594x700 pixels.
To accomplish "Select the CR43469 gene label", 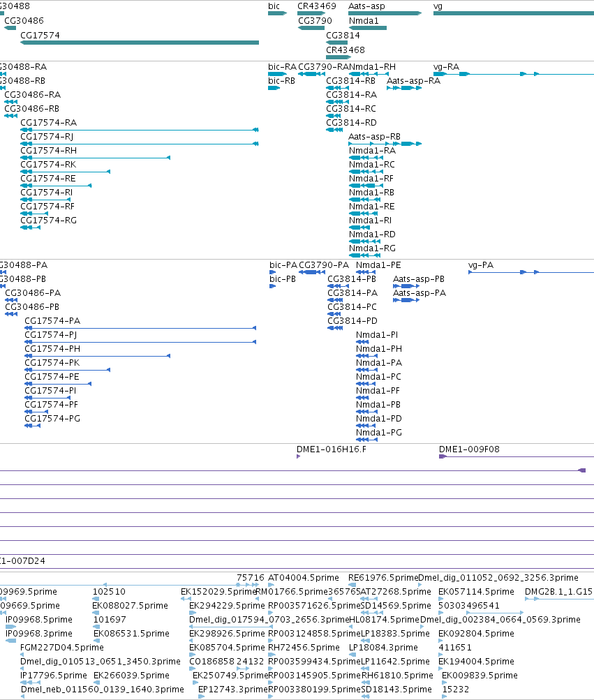I will pyautogui.click(x=317, y=6).
